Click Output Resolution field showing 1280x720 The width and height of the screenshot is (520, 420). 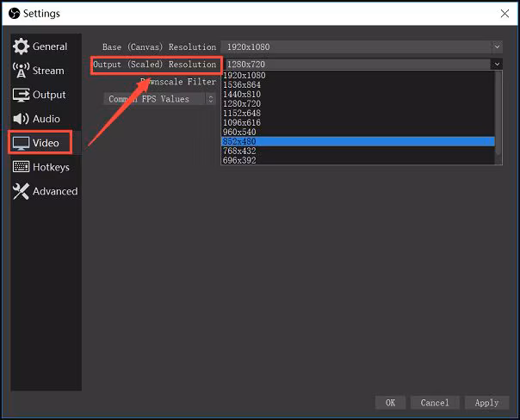362,64
